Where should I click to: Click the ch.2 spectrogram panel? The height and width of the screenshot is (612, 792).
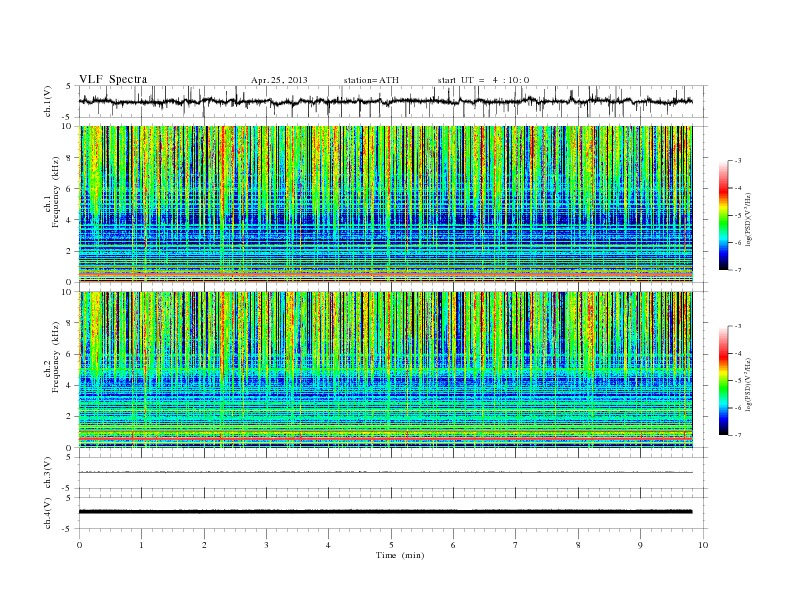[x=386, y=370]
